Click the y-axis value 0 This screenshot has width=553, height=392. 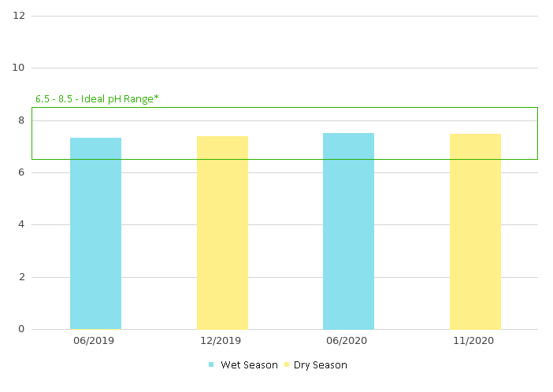point(21,329)
